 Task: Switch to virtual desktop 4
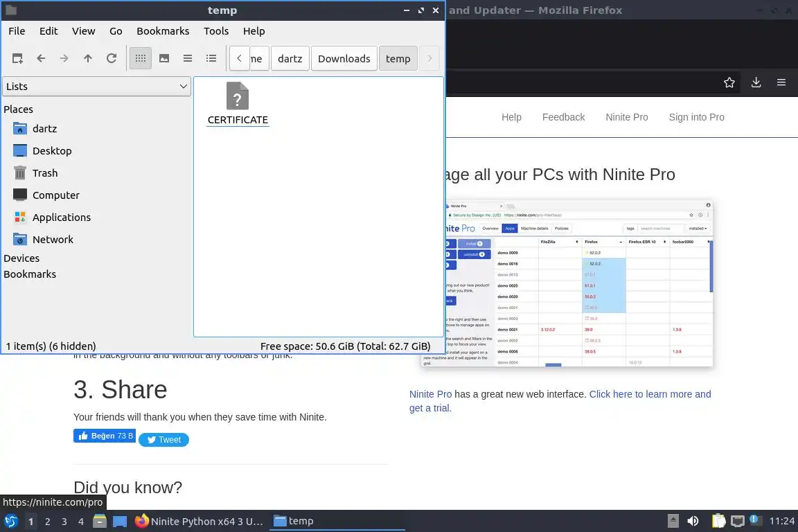[x=81, y=522]
